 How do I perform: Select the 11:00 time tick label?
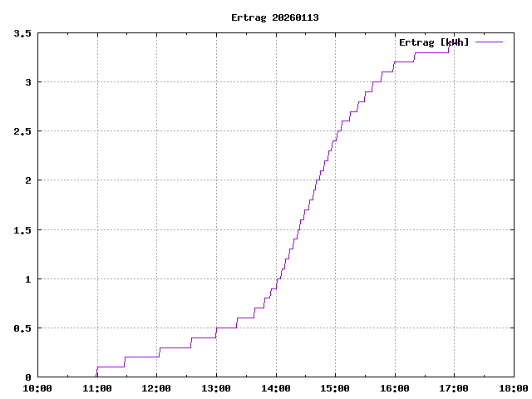click(x=97, y=388)
